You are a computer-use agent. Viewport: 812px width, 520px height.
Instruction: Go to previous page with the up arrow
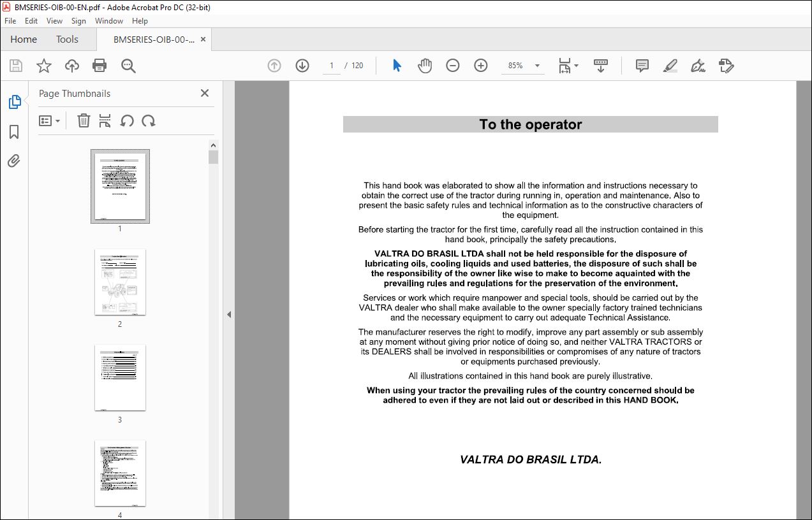click(x=274, y=66)
